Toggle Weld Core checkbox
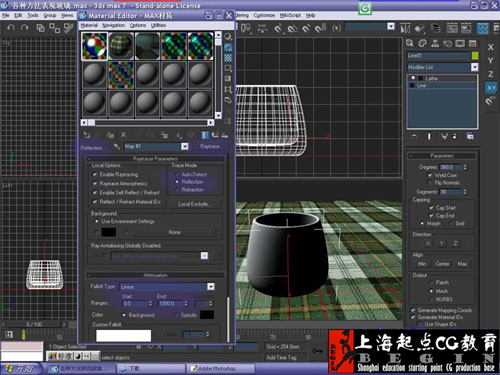Viewport: 500px width, 375px height. (430, 175)
